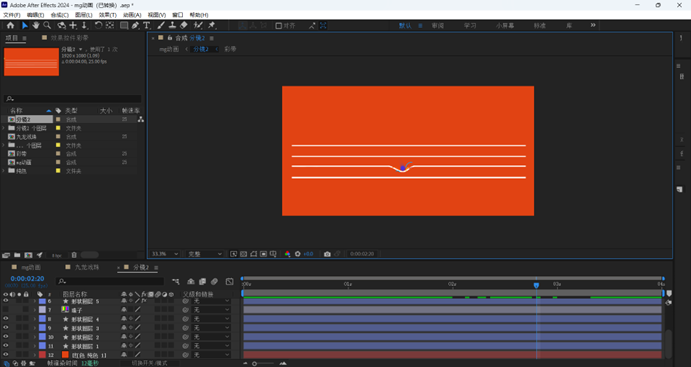Open parent dropdown for 形状图层 4

211,319
